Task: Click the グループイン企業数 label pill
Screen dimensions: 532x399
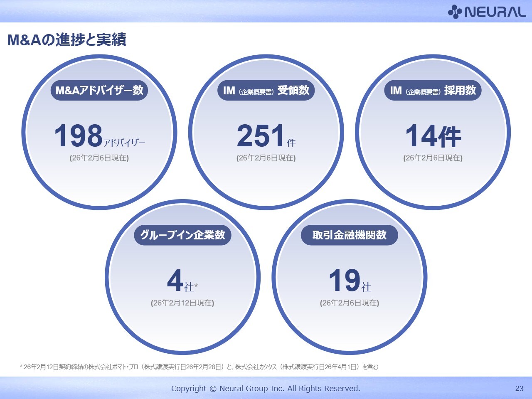Action: [x=182, y=235]
